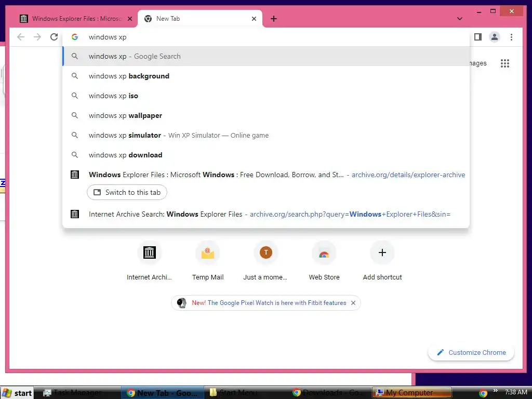Choose windows xp simulator suggestion
Image resolution: width=532 pixels, height=399 pixels.
[266, 135]
